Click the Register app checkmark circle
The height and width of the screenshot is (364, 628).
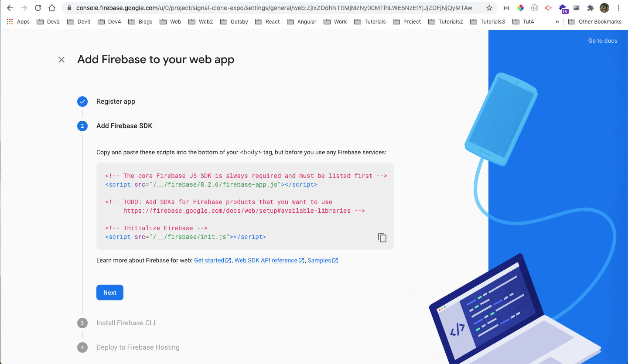coord(82,102)
